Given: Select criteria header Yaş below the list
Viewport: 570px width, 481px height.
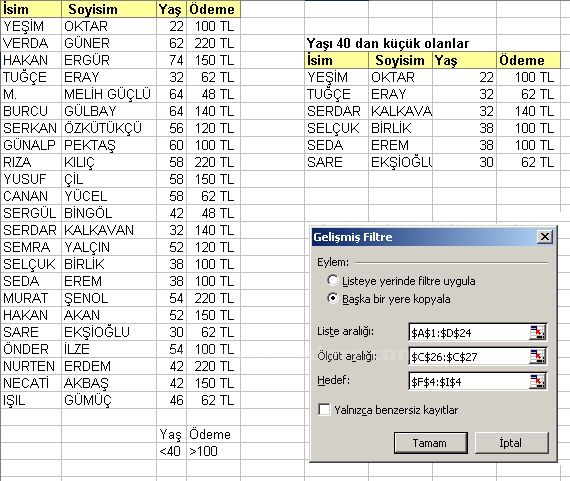Looking at the screenshot, I should pyautogui.click(x=171, y=434).
